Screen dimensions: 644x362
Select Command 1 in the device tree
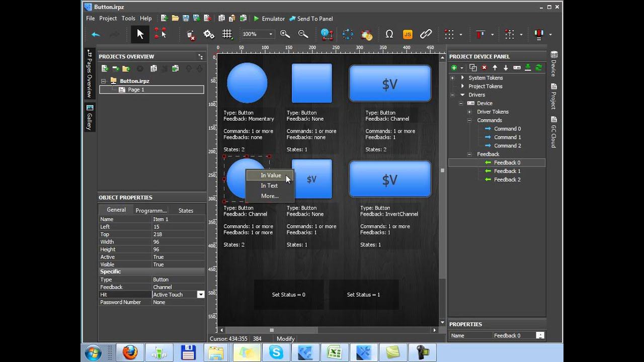tap(507, 137)
